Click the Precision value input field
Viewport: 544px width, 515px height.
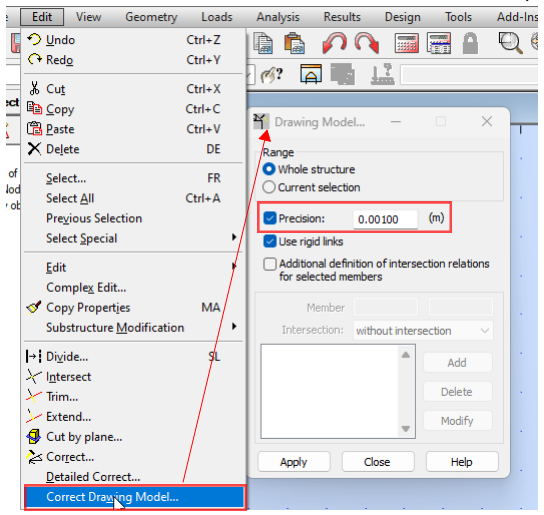pyautogui.click(x=385, y=219)
